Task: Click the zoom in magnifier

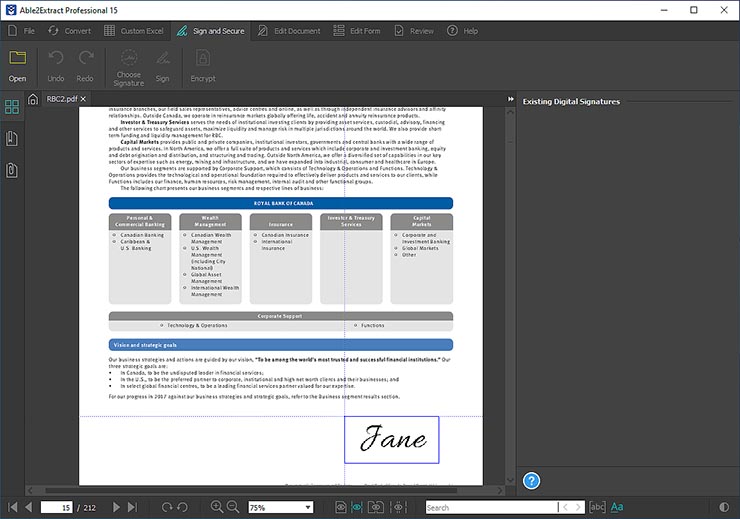Action: [216, 507]
